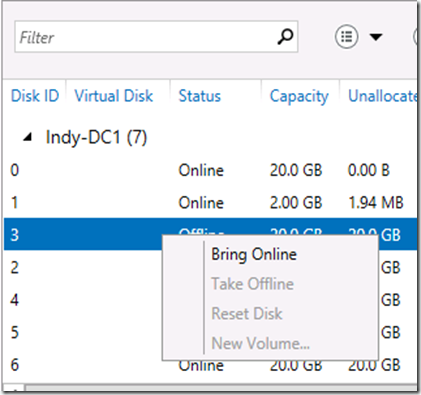
Task: Choose Bring Online from context menu
Action: pos(254,254)
